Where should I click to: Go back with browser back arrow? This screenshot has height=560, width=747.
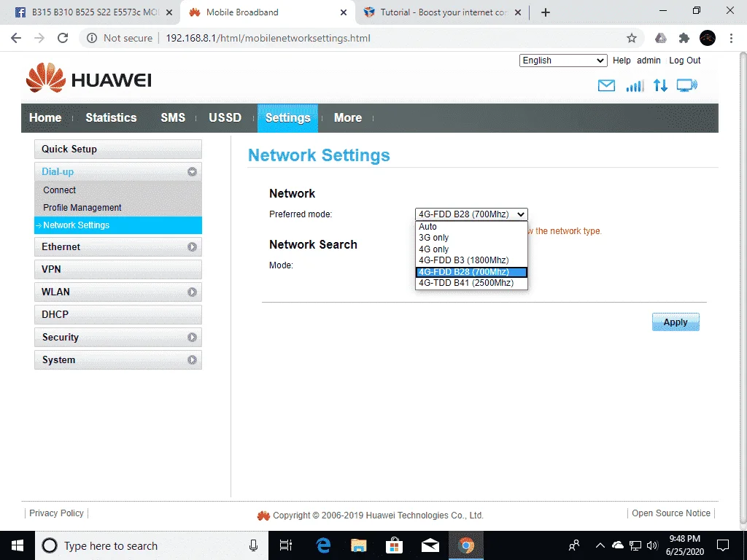click(16, 38)
